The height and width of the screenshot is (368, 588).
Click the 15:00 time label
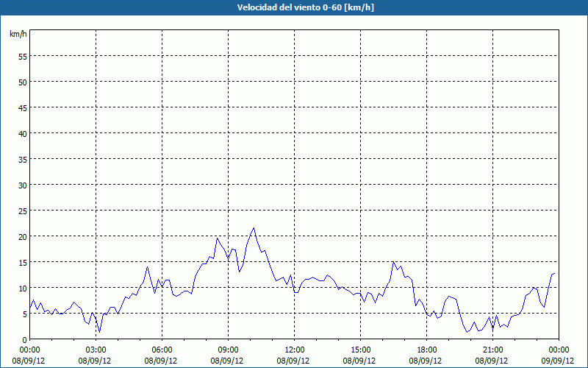tap(361, 350)
